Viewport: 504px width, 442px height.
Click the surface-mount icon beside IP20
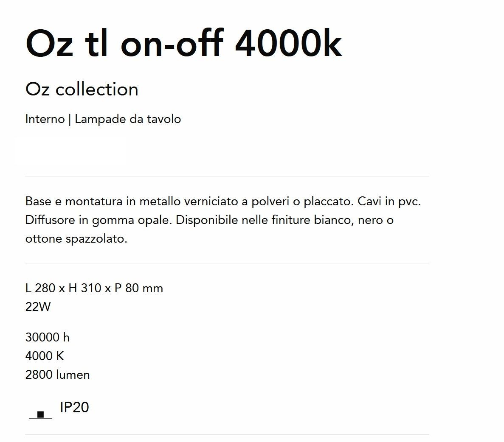pyautogui.click(x=40, y=415)
